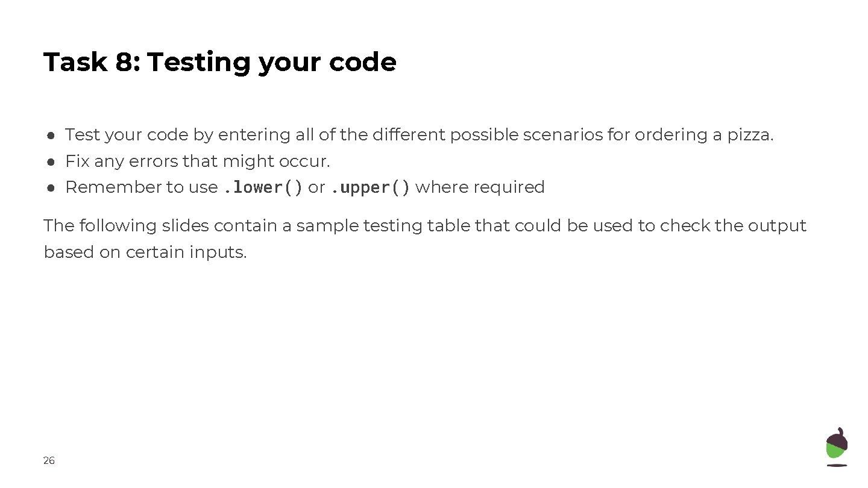The image size is (868, 488).
Task: Click the "The following slides contain" paragraph line
Action: 424,226
